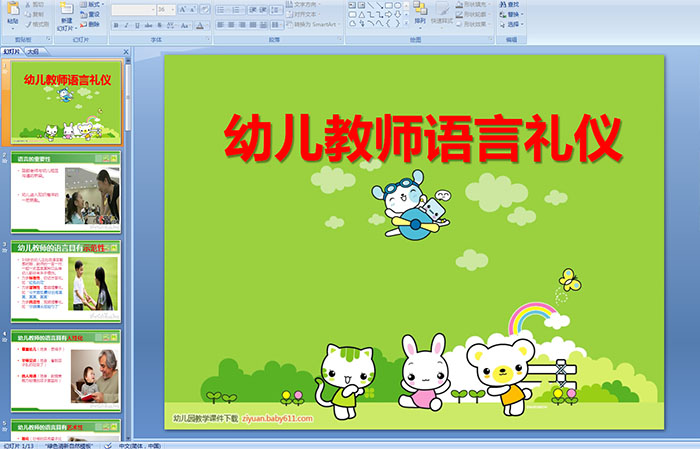Select Center text alignment
This screenshot has width=700, height=449.
tap(231, 25)
